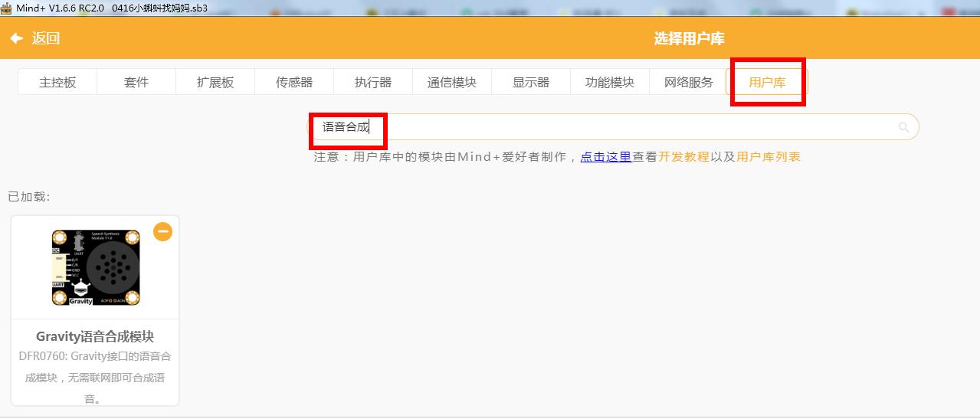Open the 开发教程 link
The width and height of the screenshot is (980, 419).
(683, 157)
